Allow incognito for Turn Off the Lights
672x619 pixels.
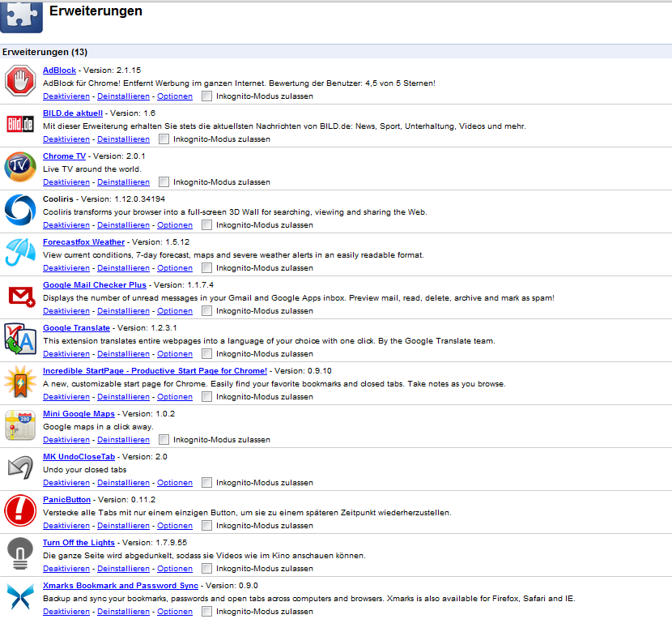[x=206, y=568]
